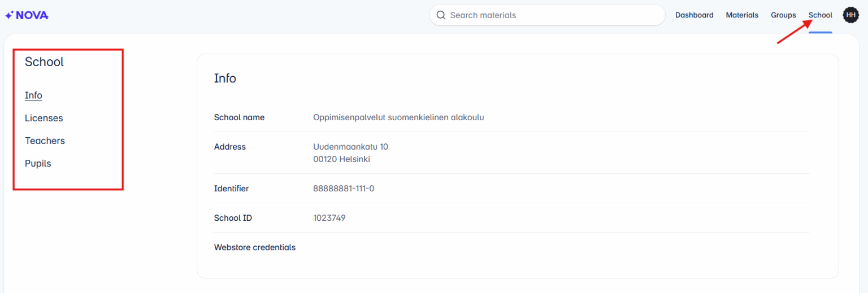
Task: Go to the Dashboard page
Action: pos(694,15)
